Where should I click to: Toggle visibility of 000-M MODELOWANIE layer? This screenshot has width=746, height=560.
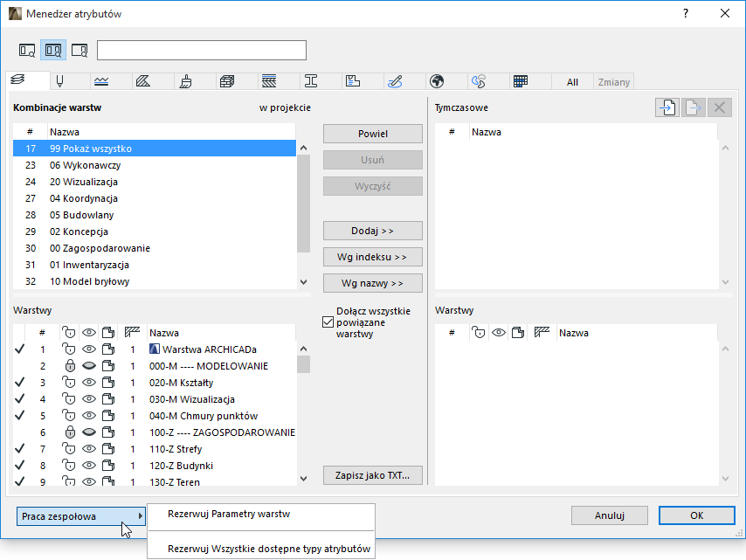pyautogui.click(x=89, y=366)
